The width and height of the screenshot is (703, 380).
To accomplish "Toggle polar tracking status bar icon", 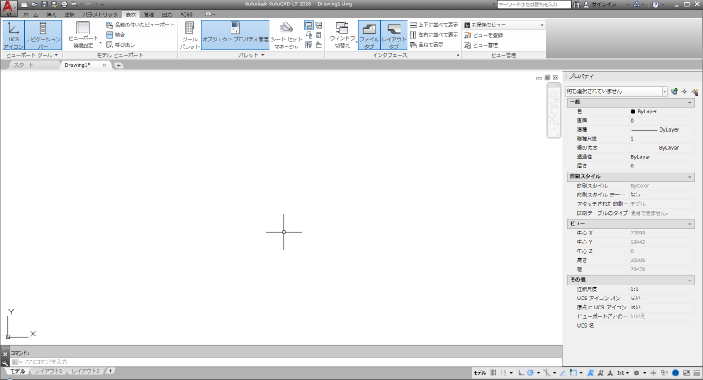I will tap(530, 373).
